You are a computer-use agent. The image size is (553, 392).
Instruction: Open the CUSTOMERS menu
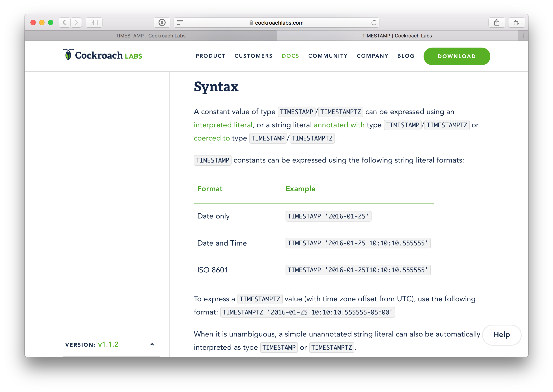point(254,56)
